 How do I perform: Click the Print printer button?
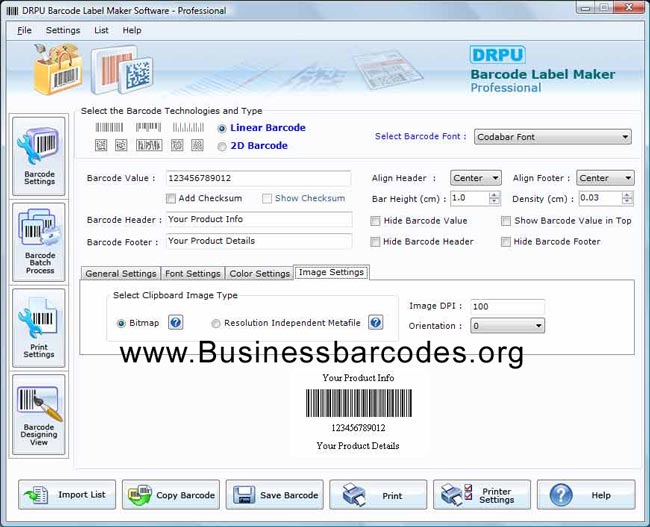[378, 495]
